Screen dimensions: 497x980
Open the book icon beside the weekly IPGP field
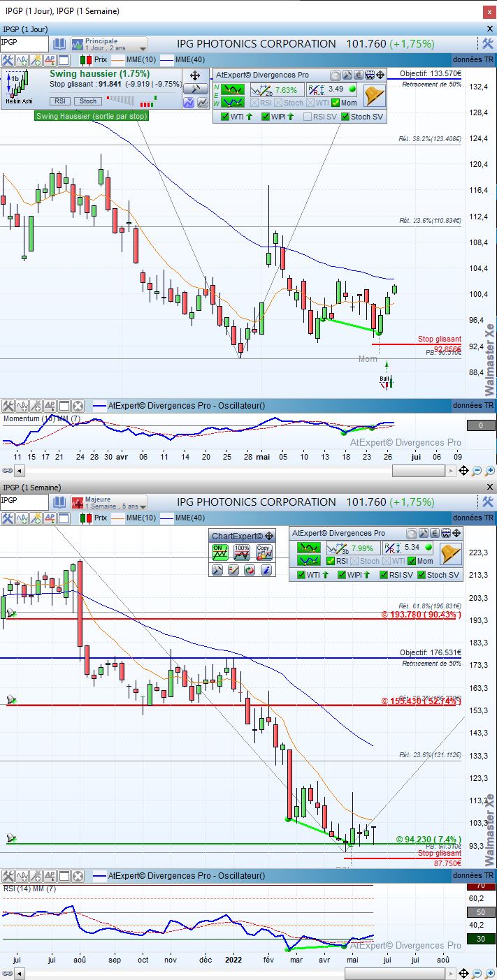[60, 502]
